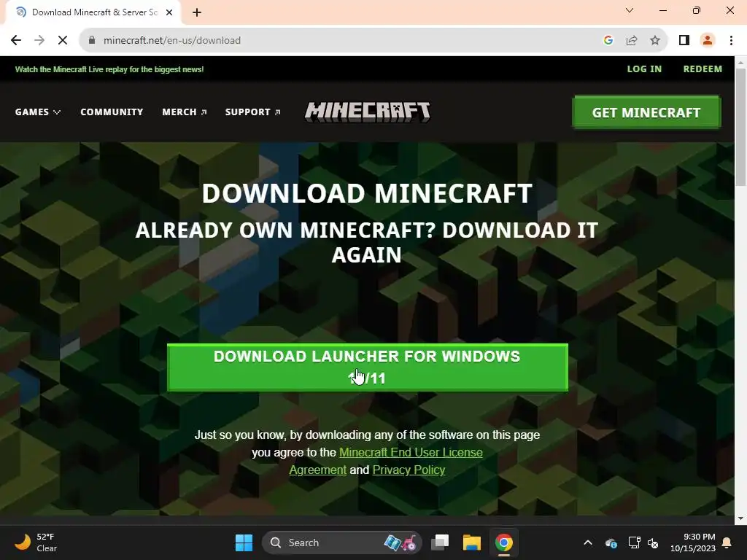Open the clock showing 9:30 PM
Image resolution: width=747 pixels, height=560 pixels.
693,542
